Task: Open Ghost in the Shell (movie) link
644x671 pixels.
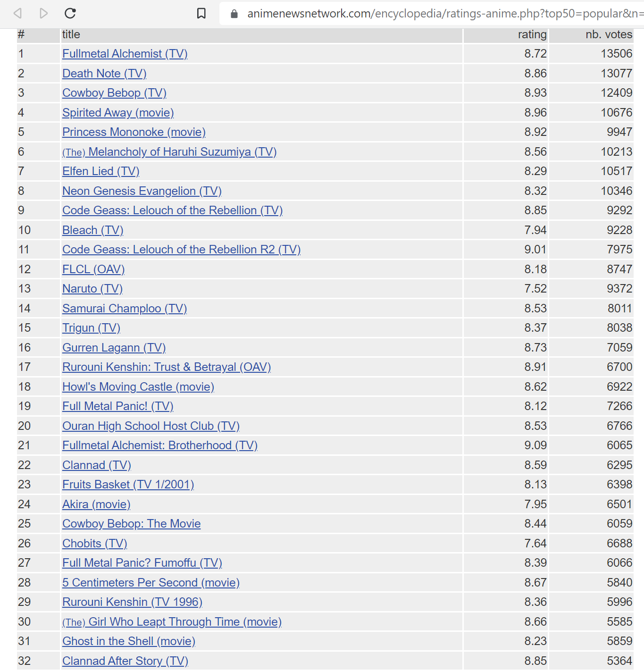Action: (x=129, y=641)
